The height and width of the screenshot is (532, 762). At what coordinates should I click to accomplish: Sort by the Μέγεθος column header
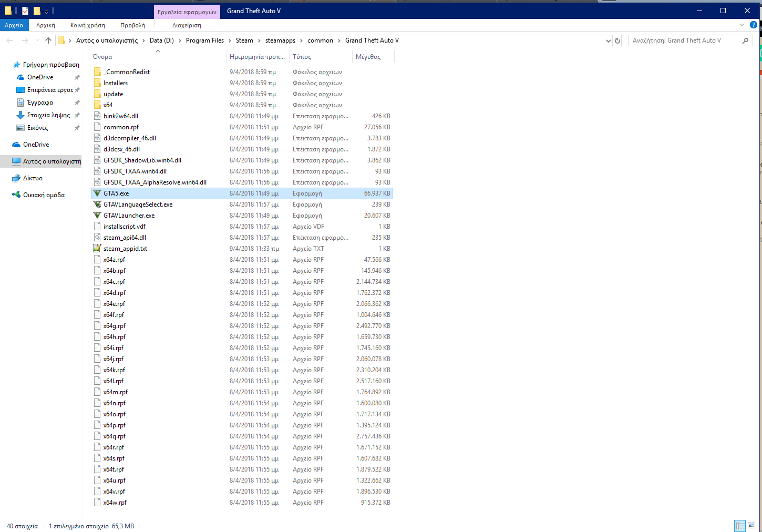(x=373, y=57)
